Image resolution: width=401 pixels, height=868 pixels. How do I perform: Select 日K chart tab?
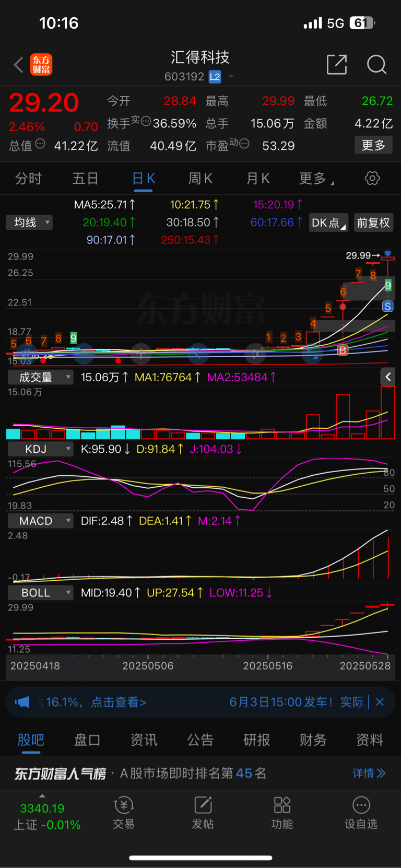point(144,179)
